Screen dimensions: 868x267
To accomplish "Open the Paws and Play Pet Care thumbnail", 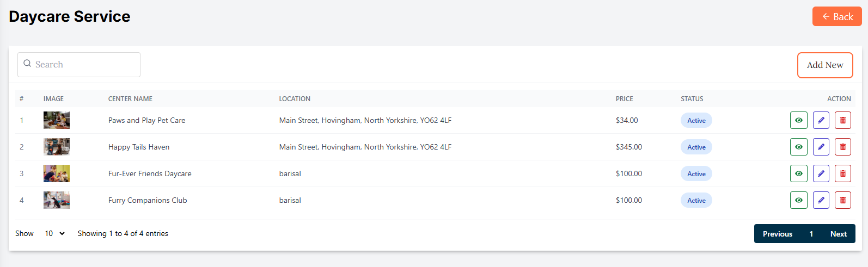I will [57, 120].
